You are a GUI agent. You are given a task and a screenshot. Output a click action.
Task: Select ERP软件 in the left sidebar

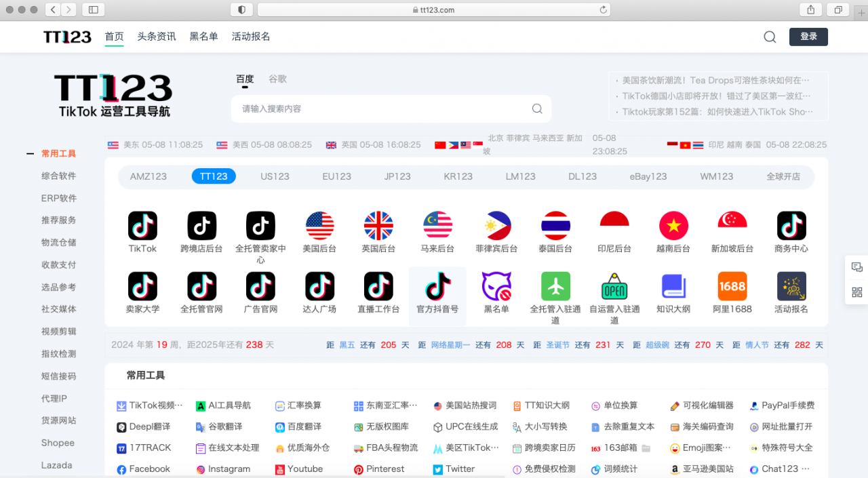[59, 198]
